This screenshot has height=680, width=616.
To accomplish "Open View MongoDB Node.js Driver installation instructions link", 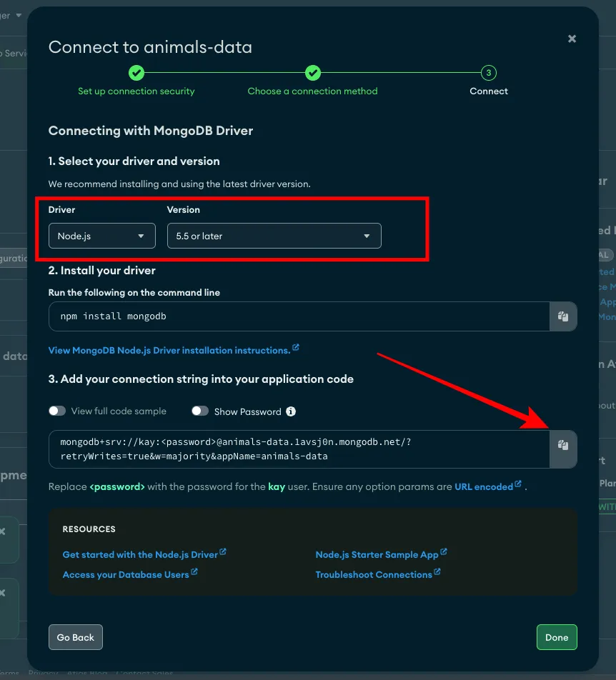I will click(174, 350).
